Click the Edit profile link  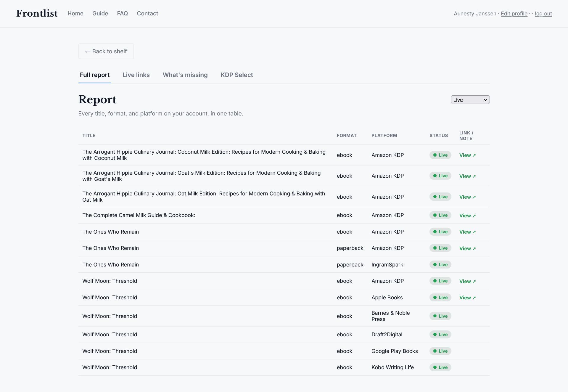click(x=514, y=14)
